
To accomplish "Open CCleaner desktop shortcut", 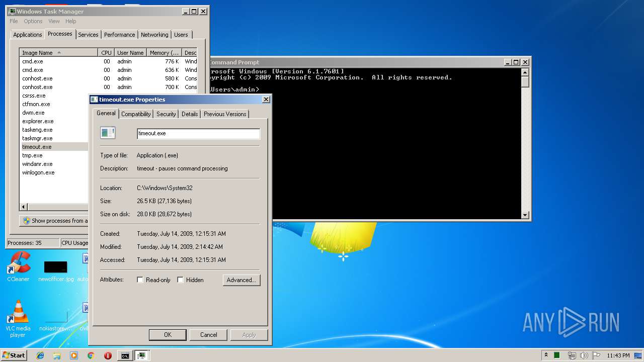I will pyautogui.click(x=18, y=266).
